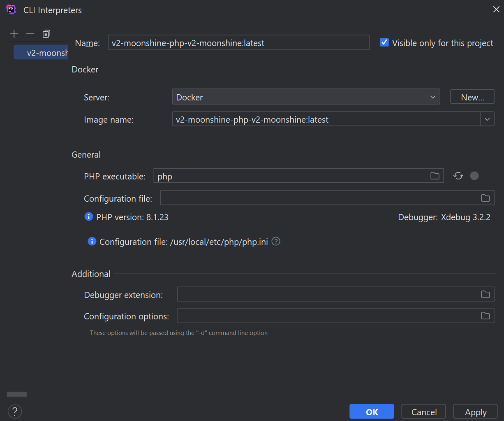Open the Help question mark button

point(15,411)
